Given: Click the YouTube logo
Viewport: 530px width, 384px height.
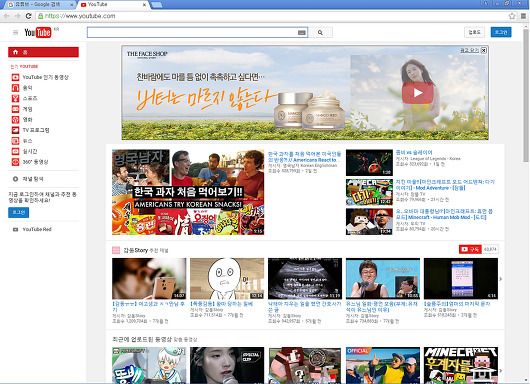Looking at the screenshot, I should (38, 32).
